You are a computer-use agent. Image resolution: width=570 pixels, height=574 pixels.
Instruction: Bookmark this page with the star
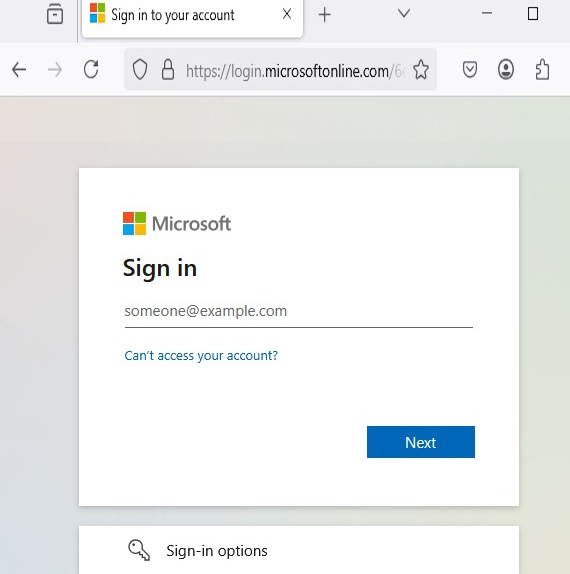[421, 70]
